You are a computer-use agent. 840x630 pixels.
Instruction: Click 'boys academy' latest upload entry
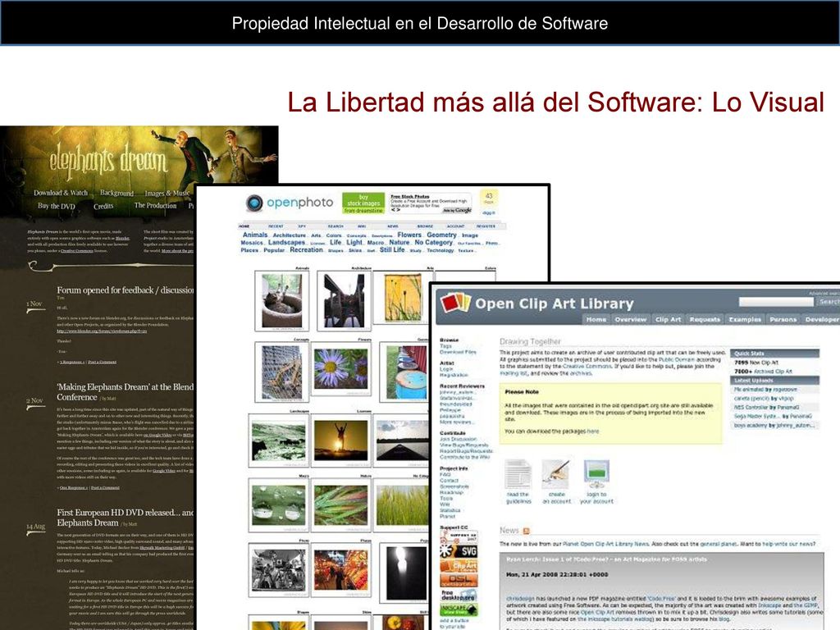[x=774, y=425]
